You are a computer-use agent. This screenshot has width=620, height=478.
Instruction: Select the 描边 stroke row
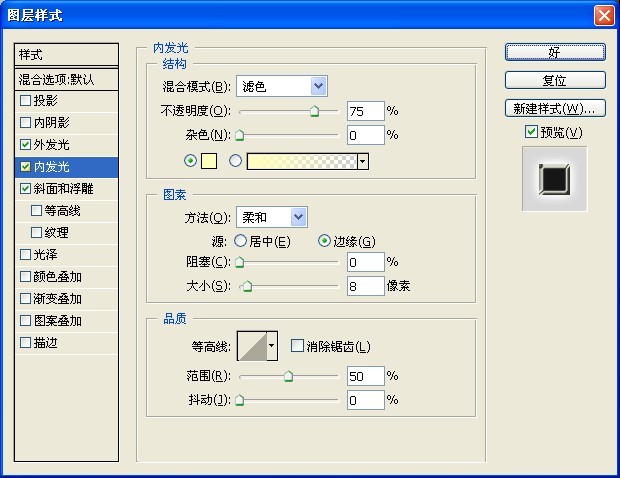click(x=66, y=342)
